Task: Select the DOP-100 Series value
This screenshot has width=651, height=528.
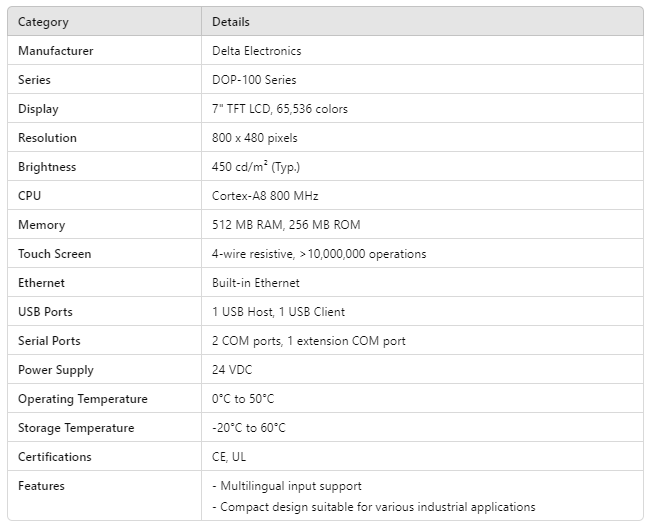Action: 254,80
